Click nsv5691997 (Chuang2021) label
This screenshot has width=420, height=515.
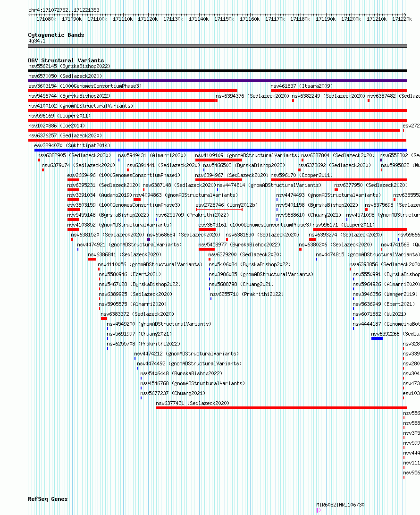[x=139, y=334]
